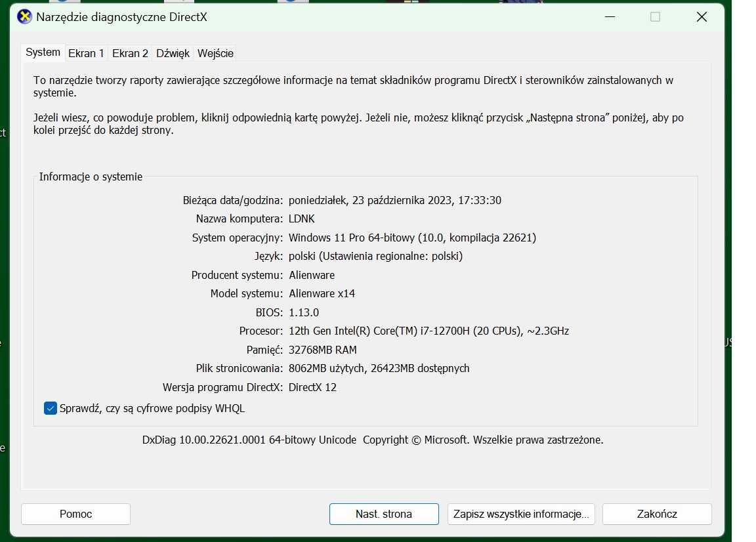Screen dimensions: 756x542
Task: Click the DirectX diagnostic tool title icon
Action: tap(24, 17)
